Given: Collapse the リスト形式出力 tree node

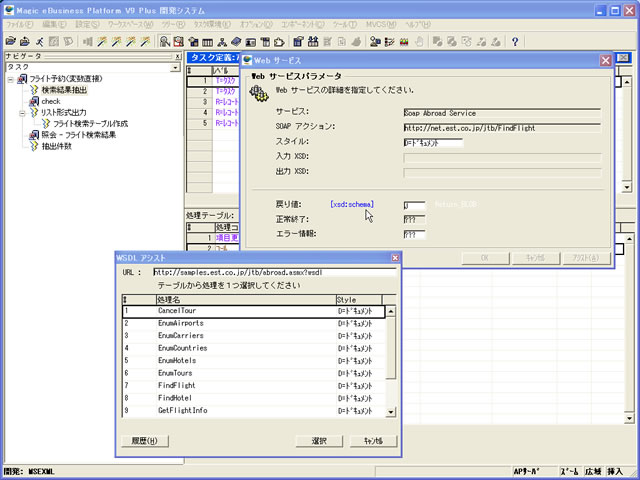Looking at the screenshot, I should (x=22, y=113).
